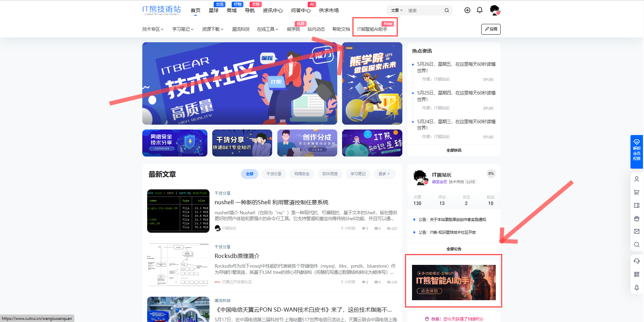
Task: Click the search input field
Action: tap(425, 10)
